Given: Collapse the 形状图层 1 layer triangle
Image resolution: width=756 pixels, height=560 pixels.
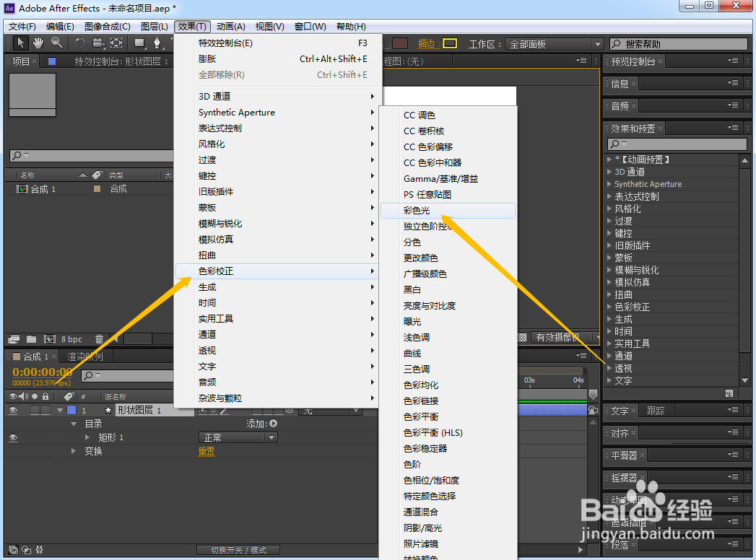Looking at the screenshot, I should (x=60, y=410).
